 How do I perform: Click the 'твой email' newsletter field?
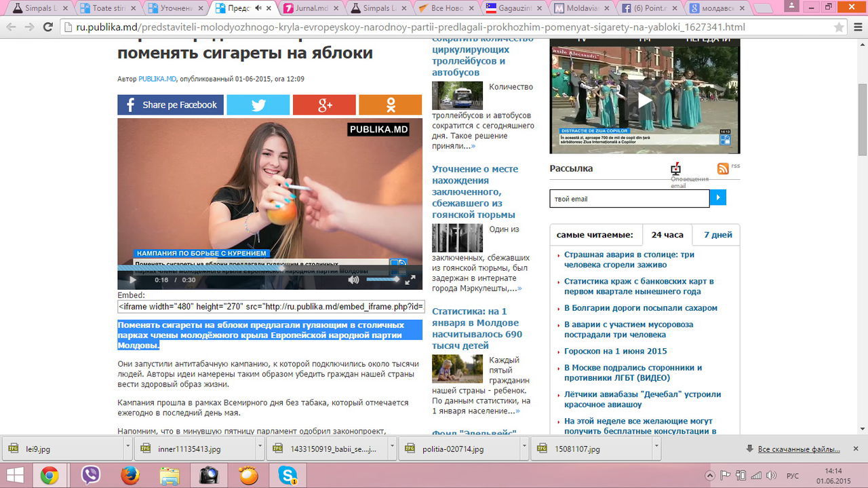tap(629, 199)
